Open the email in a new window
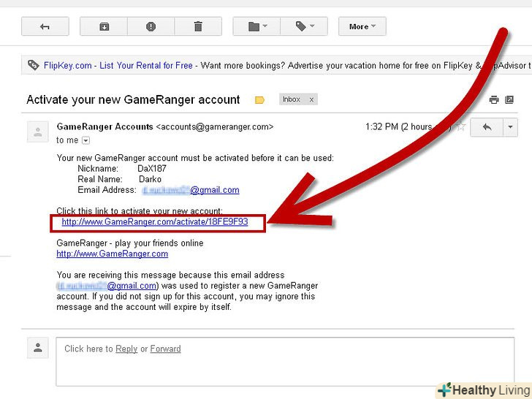 510,100
